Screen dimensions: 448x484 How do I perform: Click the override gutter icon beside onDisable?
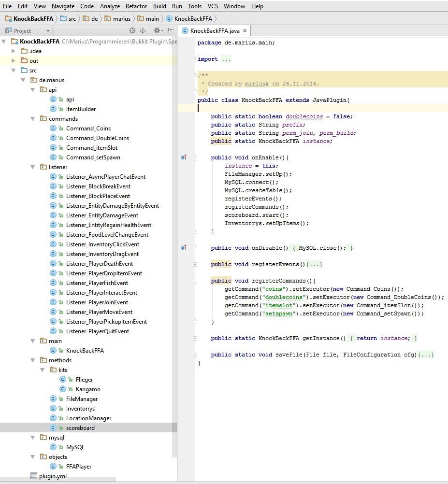183,248
